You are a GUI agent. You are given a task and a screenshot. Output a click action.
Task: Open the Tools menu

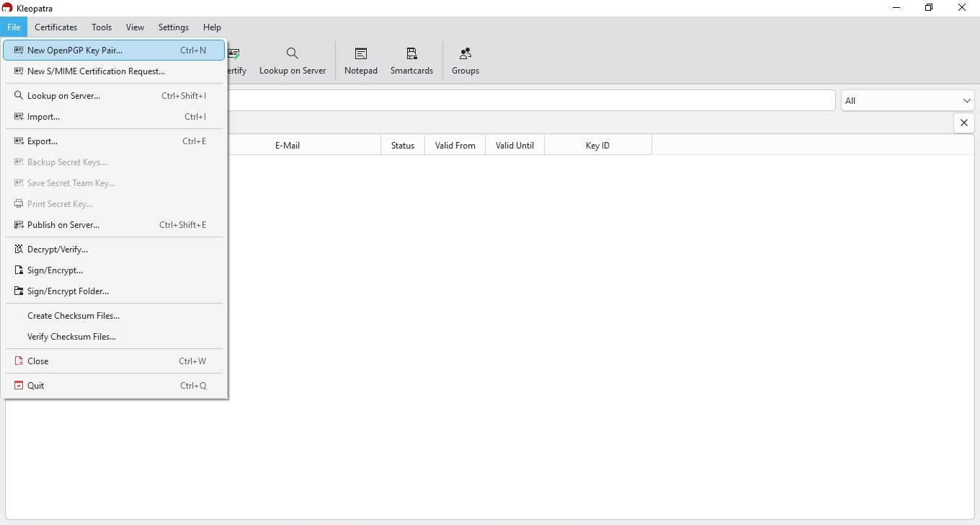click(102, 27)
